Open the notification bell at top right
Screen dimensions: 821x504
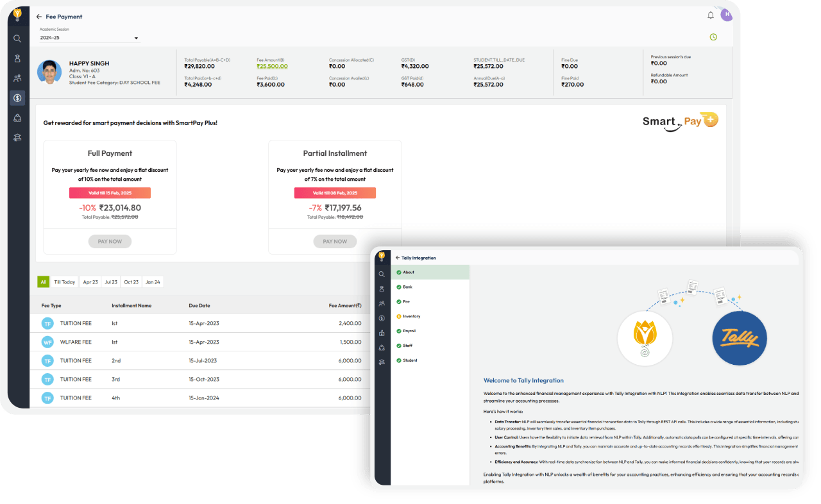pyautogui.click(x=711, y=15)
